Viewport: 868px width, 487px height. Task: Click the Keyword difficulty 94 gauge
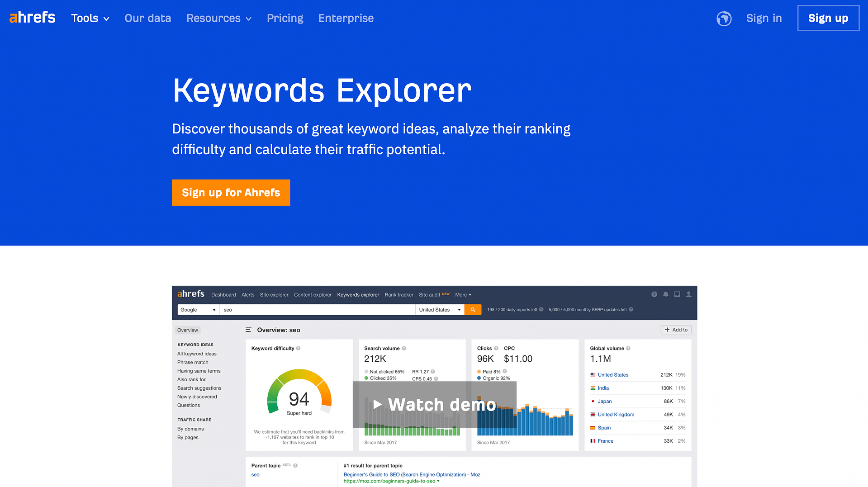(x=299, y=392)
